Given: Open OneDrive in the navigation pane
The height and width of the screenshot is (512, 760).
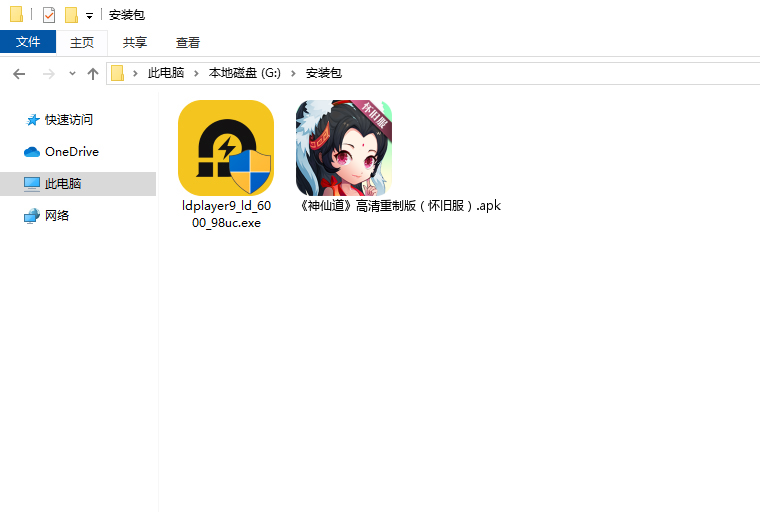Looking at the screenshot, I should point(72,152).
